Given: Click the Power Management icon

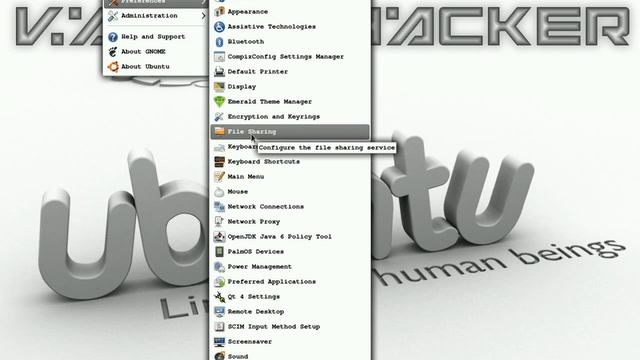Looking at the screenshot, I should [219, 267].
